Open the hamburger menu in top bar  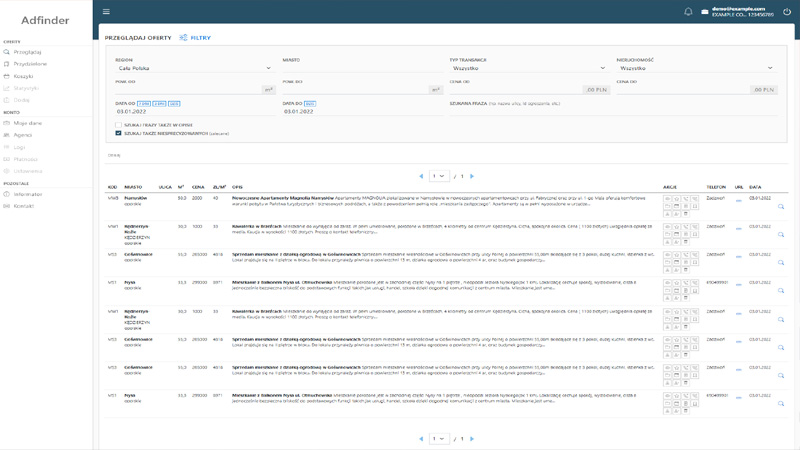click(106, 12)
